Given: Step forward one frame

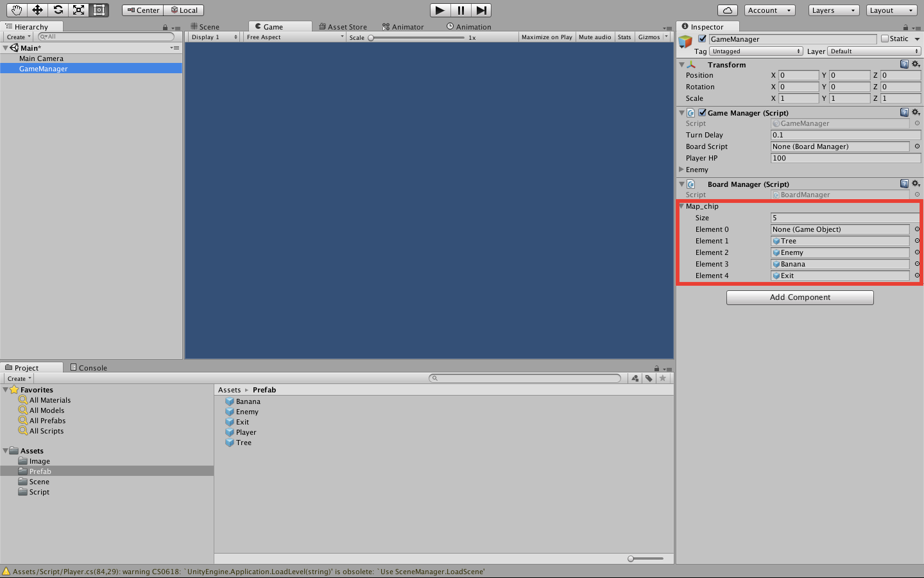Looking at the screenshot, I should click(x=481, y=10).
